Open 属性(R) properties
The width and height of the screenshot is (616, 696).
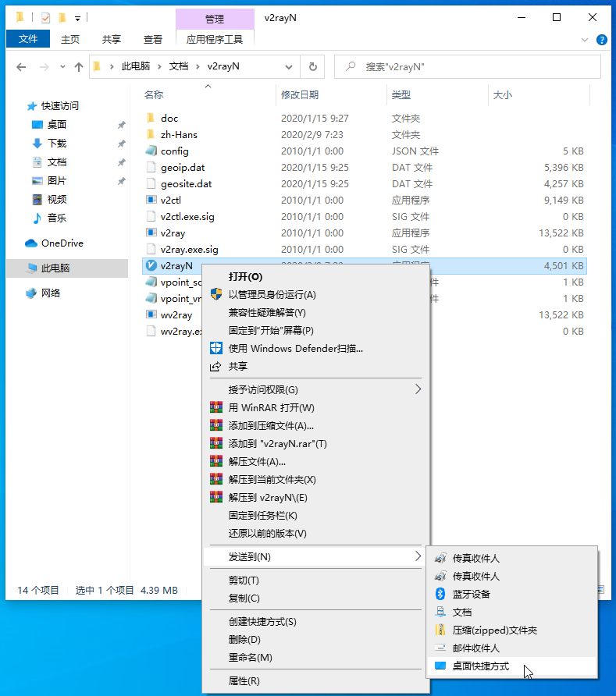click(315, 681)
